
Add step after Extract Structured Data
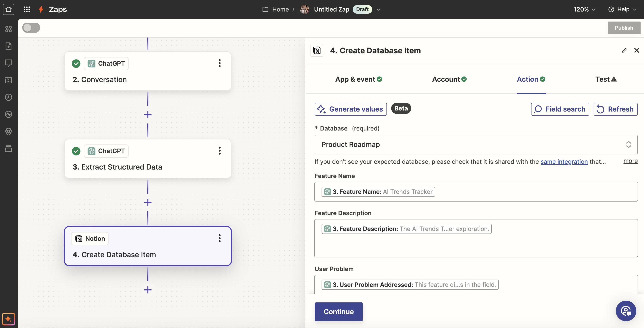[148, 202]
